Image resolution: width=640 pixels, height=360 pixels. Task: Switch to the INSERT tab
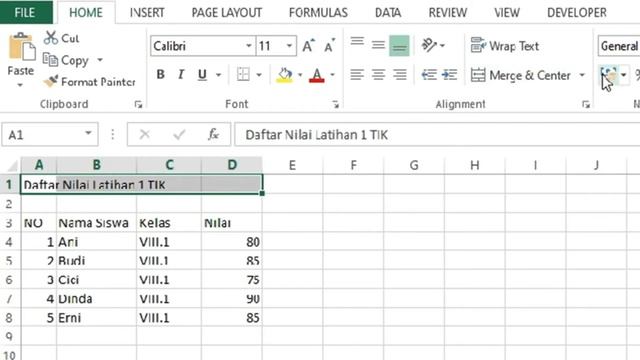point(147,13)
